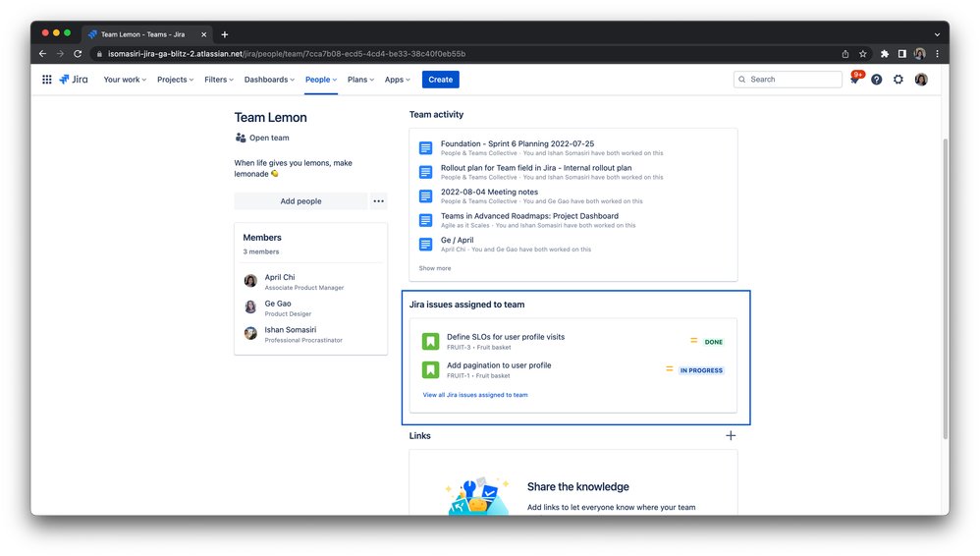
Task: Click April Chi's avatar
Action: point(250,282)
